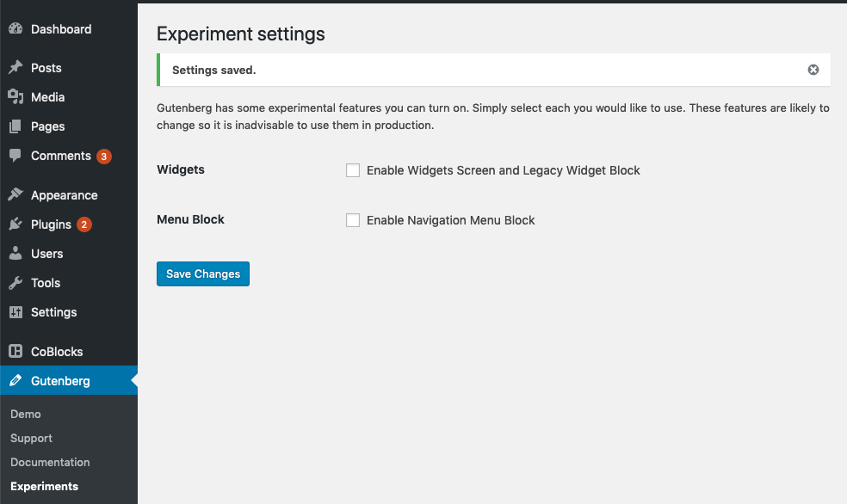847x504 pixels.
Task: Click the Appearance paintbrush icon
Action: (15, 194)
